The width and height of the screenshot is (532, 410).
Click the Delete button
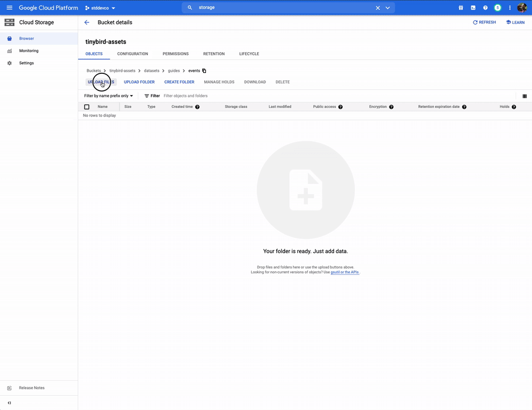tap(282, 82)
